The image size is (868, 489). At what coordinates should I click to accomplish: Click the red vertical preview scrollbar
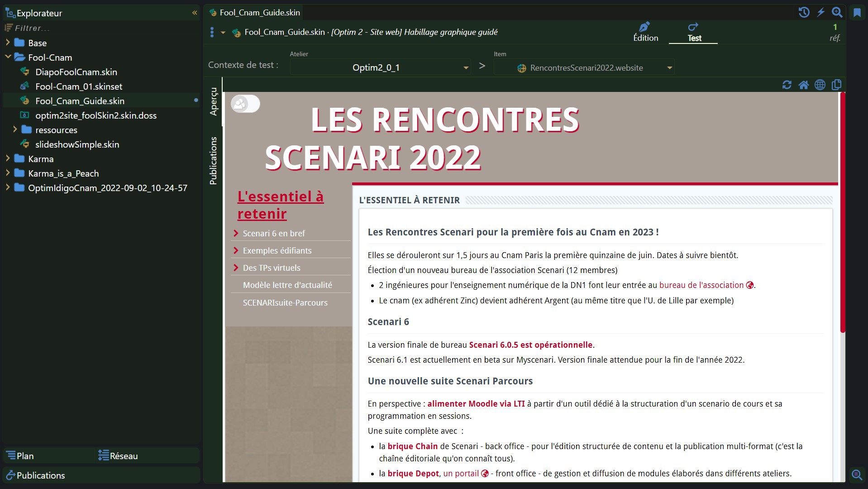pyautogui.click(x=842, y=213)
